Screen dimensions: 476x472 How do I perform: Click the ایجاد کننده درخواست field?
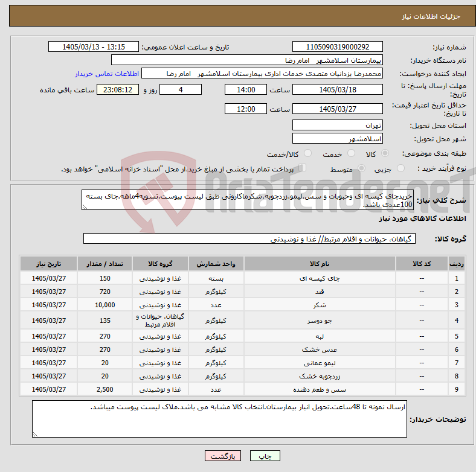262,74
